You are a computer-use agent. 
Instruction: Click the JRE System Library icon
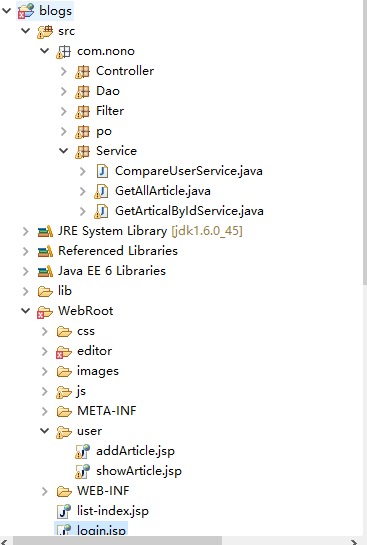(x=45, y=231)
